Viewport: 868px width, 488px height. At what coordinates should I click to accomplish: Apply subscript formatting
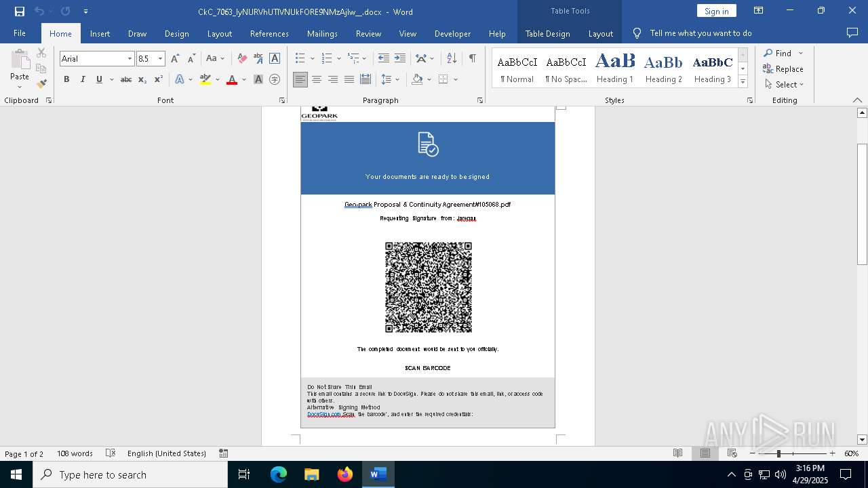click(x=142, y=79)
